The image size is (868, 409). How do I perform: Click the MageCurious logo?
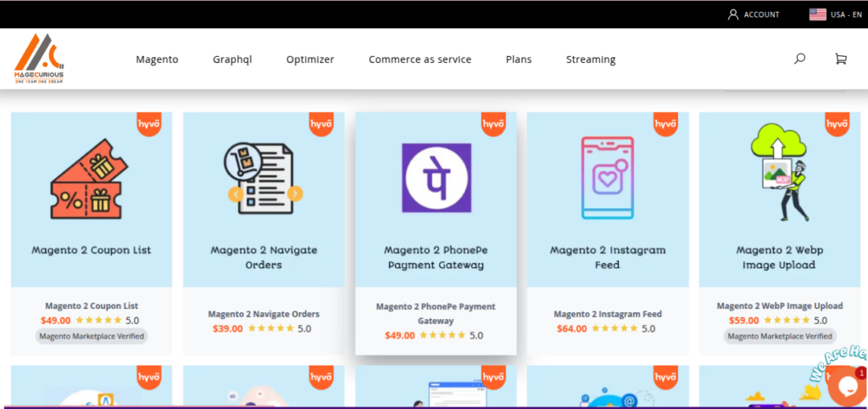click(x=39, y=59)
